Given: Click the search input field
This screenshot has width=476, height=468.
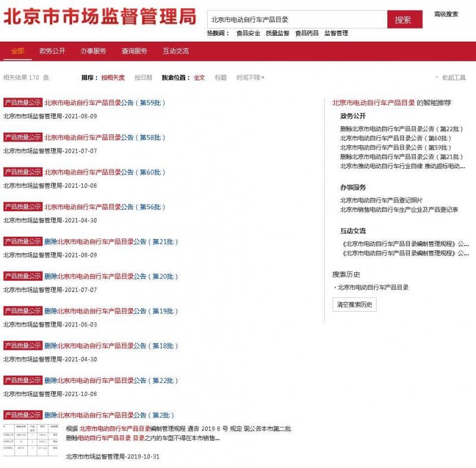Looking at the screenshot, I should pos(297,20).
